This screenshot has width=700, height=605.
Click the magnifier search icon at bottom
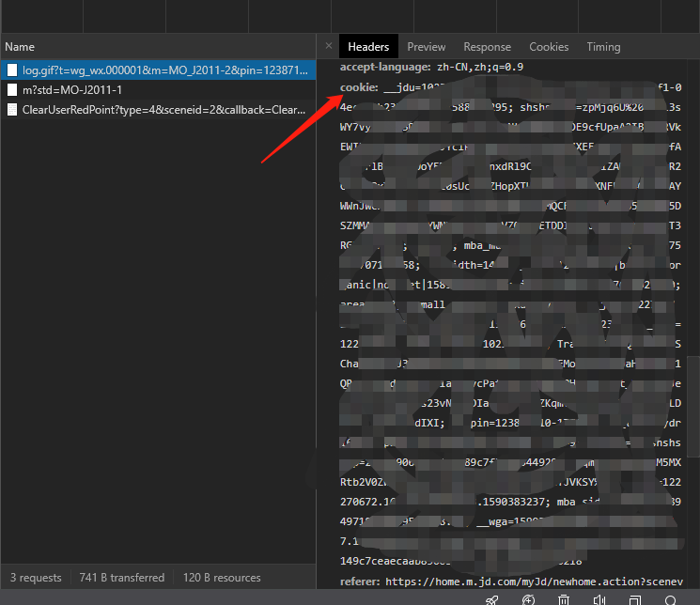(671, 599)
